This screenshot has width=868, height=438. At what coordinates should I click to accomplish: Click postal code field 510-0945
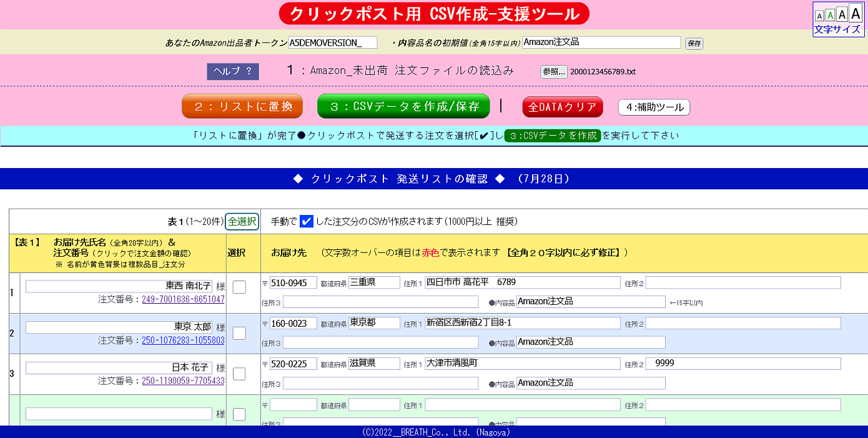pyautogui.click(x=293, y=282)
